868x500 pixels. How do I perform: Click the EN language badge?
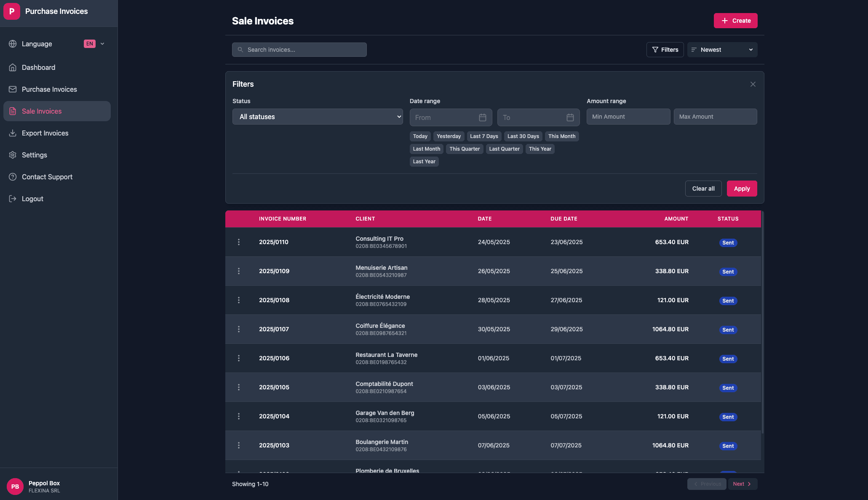click(x=90, y=44)
